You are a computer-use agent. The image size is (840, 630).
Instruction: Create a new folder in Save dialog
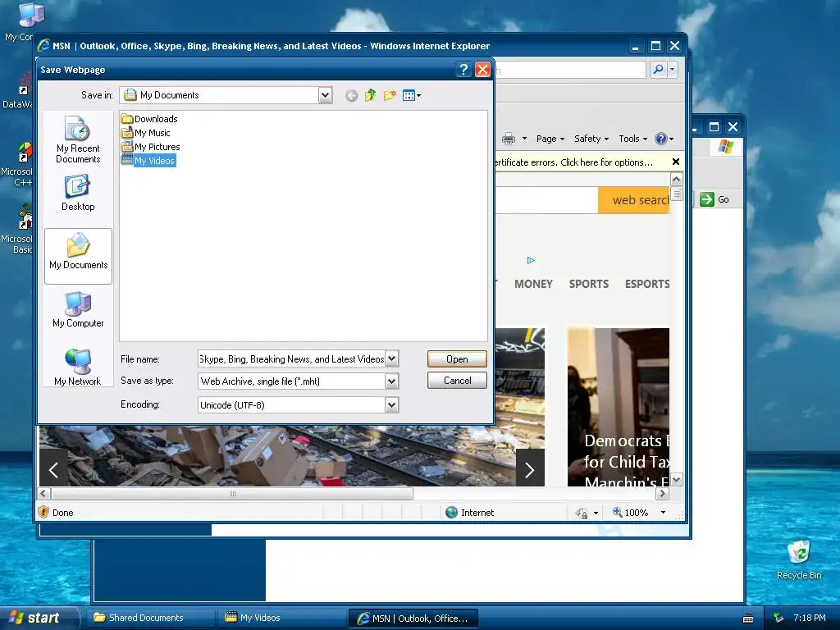(390, 95)
